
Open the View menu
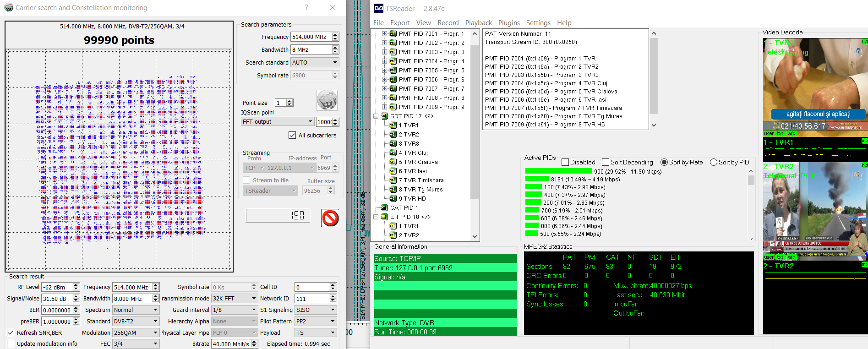point(423,23)
